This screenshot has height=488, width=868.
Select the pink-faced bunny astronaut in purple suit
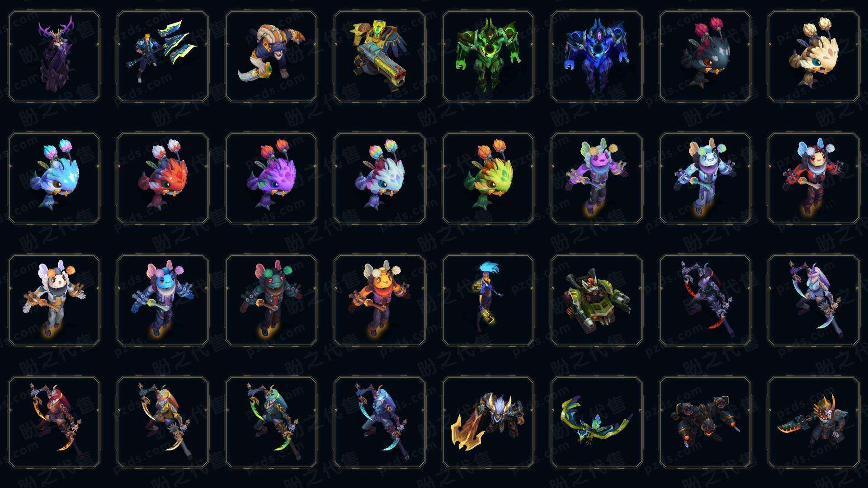pyautogui.click(x=597, y=178)
